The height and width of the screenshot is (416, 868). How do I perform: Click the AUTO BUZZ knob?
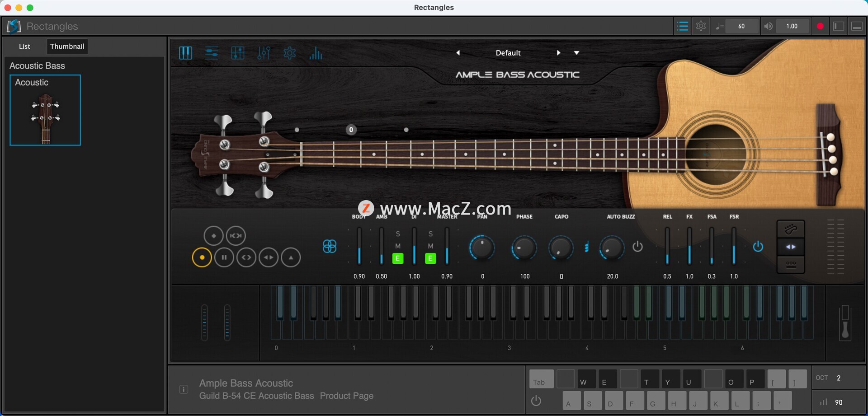click(x=612, y=248)
